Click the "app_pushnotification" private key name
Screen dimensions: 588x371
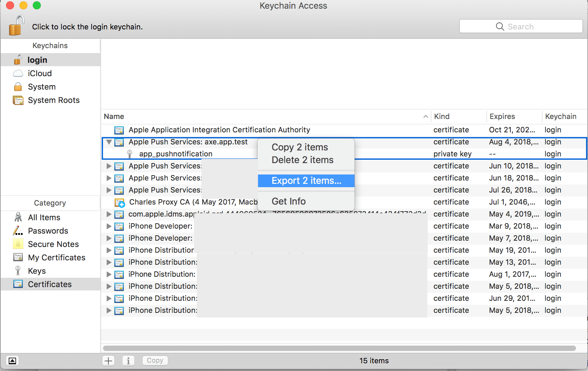176,154
